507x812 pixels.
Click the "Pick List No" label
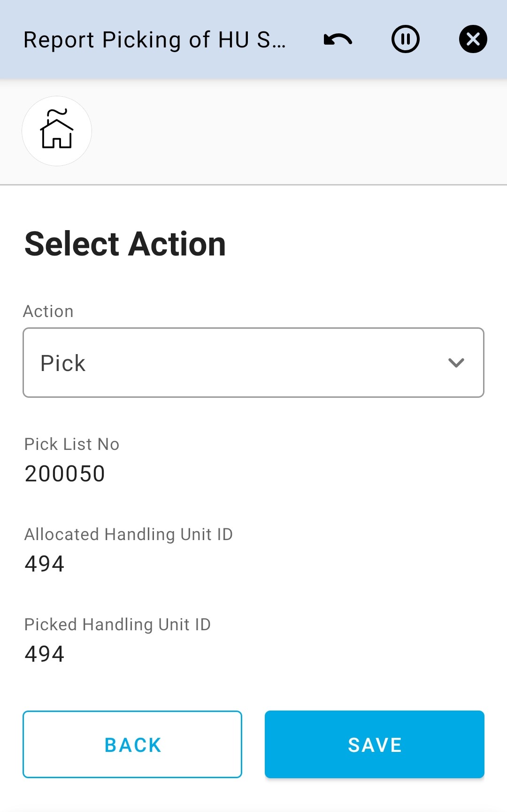click(72, 444)
